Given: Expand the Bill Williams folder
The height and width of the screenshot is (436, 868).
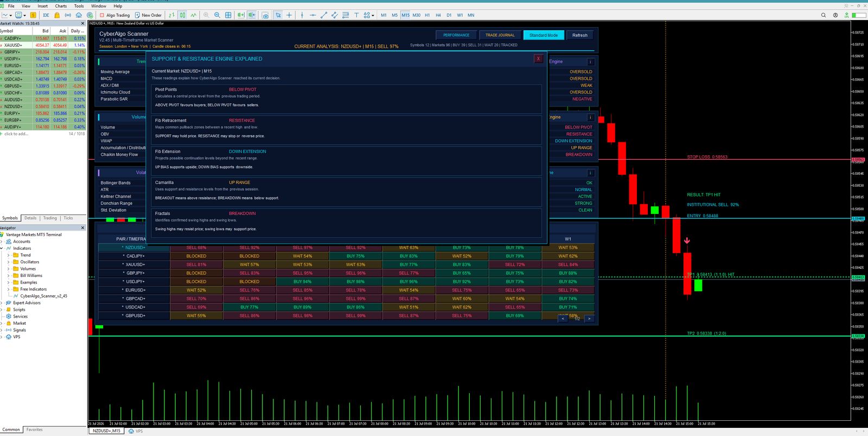Looking at the screenshot, I should [x=9, y=275].
